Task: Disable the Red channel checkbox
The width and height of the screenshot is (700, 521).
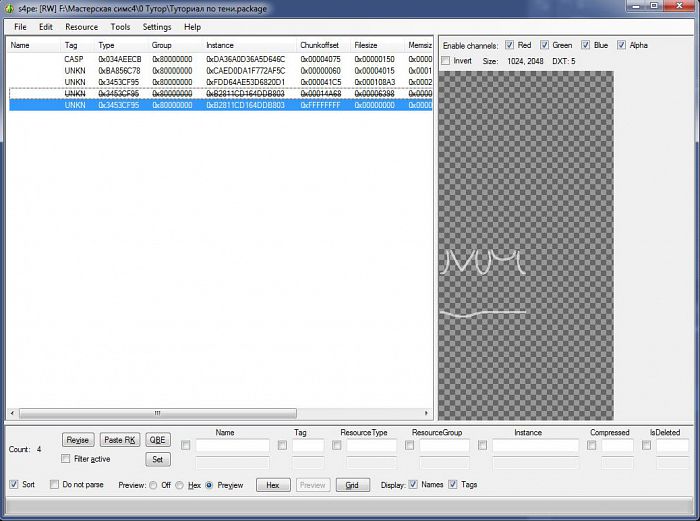Action: (x=510, y=45)
